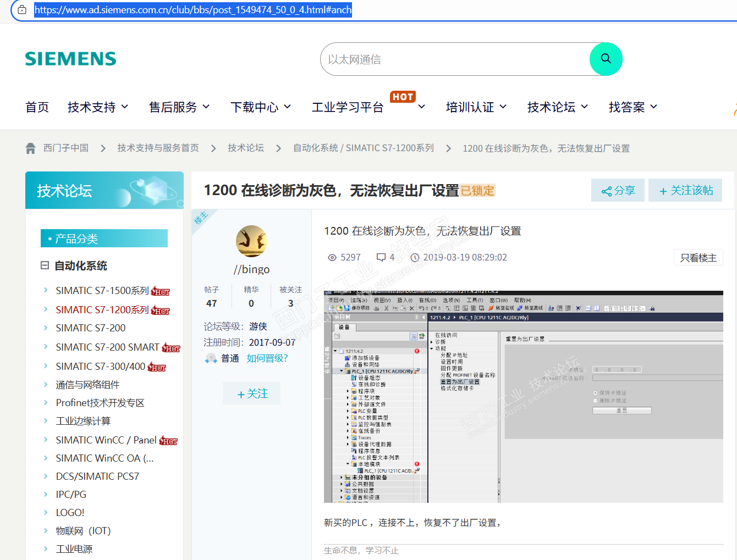The width and height of the screenshot is (737, 560).
Task: Click the 帖子 count 47
Action: pyautogui.click(x=212, y=303)
